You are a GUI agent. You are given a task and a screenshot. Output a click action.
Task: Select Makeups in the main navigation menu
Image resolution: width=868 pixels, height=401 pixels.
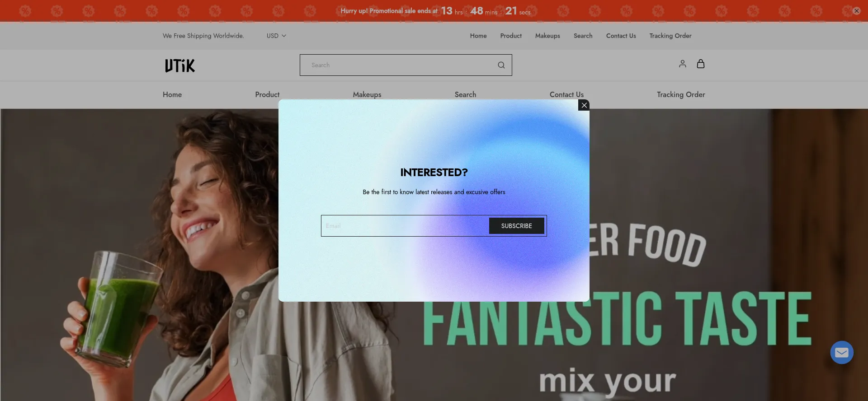pyautogui.click(x=367, y=94)
